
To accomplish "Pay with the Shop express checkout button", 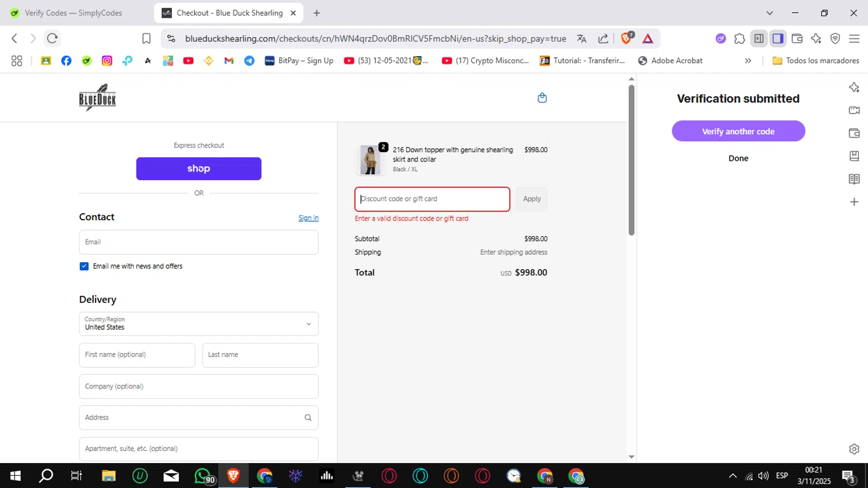I will (198, 168).
